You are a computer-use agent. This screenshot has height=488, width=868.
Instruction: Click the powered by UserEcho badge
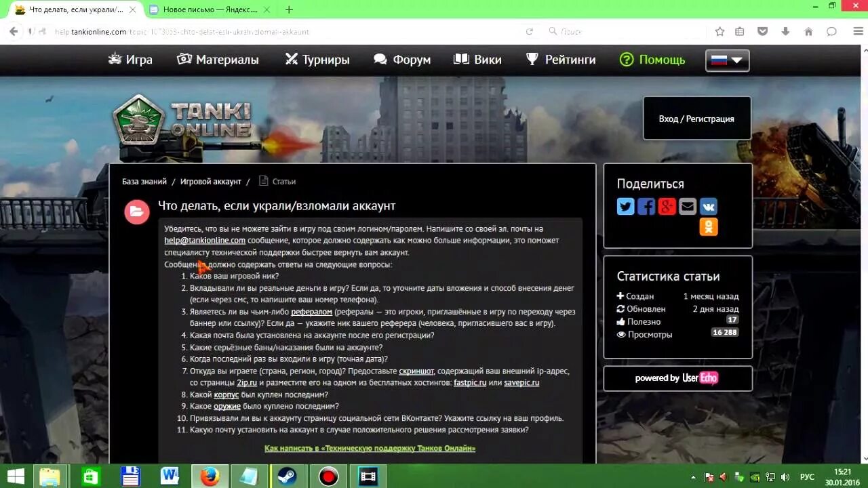point(677,378)
